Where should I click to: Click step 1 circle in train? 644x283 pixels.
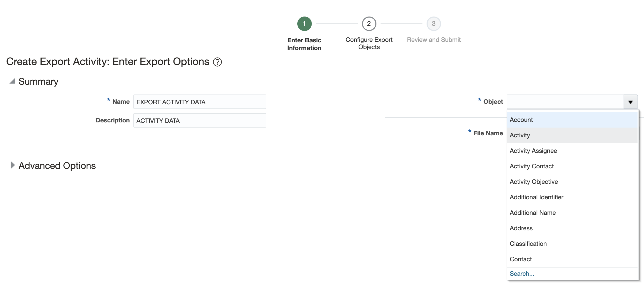[x=304, y=24]
